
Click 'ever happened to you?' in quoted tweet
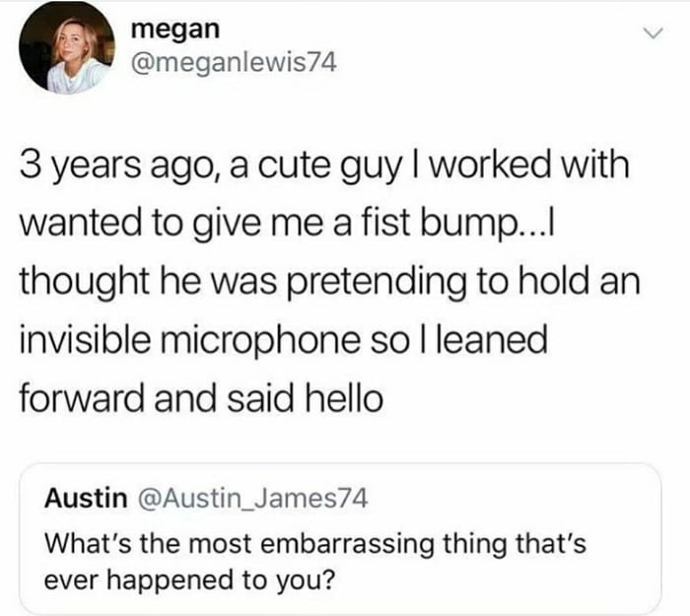189,580
